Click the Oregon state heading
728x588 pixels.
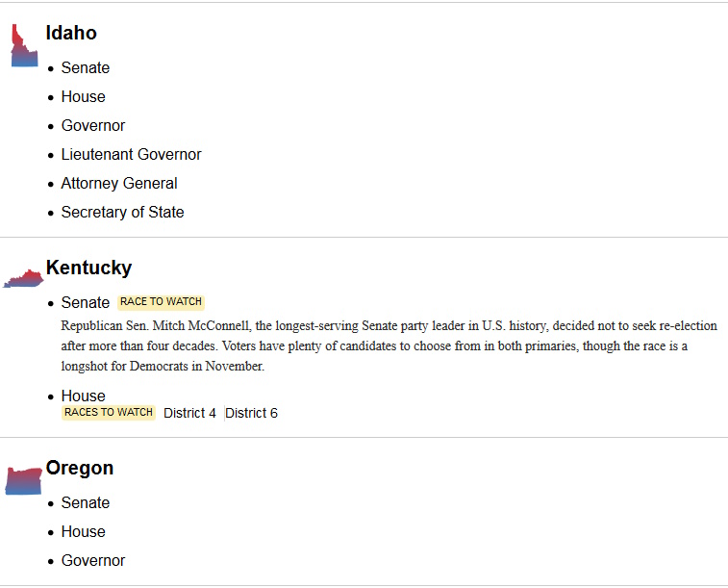80,468
